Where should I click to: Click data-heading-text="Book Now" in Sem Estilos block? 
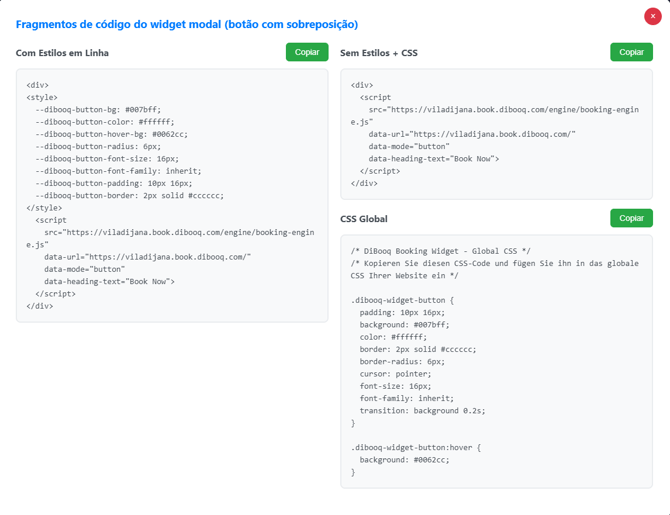[434, 159]
